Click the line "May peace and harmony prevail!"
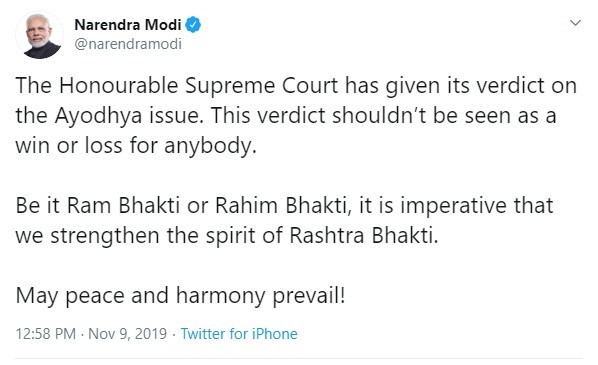This screenshot has width=598, height=365. (180, 296)
